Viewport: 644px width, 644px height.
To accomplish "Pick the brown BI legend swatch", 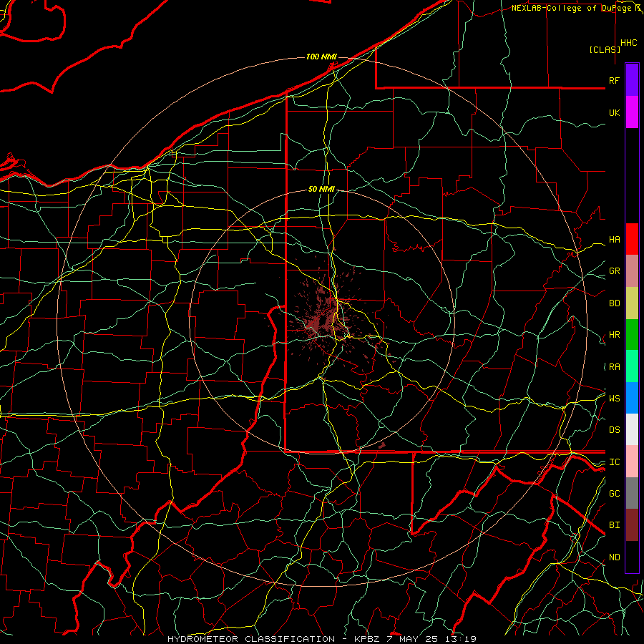I will tap(632, 525).
